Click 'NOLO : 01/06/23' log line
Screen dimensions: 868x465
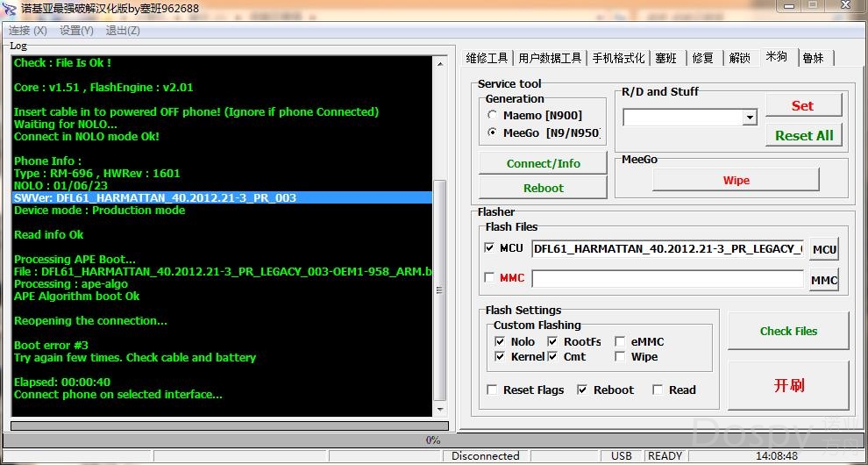[60, 186]
